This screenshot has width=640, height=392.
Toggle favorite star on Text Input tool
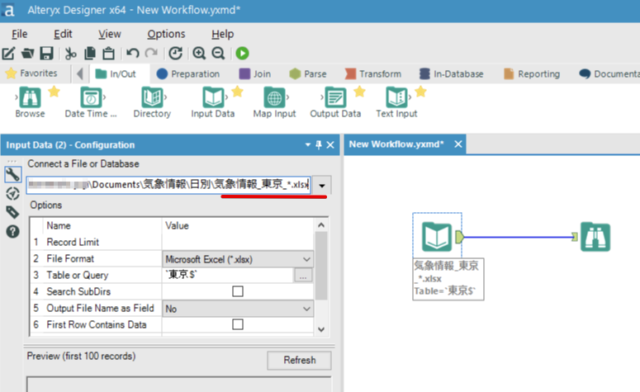click(x=421, y=92)
